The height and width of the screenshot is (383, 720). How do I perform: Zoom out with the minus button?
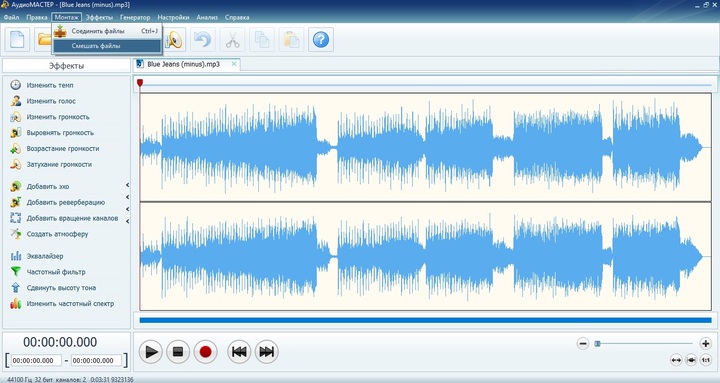[x=583, y=343]
